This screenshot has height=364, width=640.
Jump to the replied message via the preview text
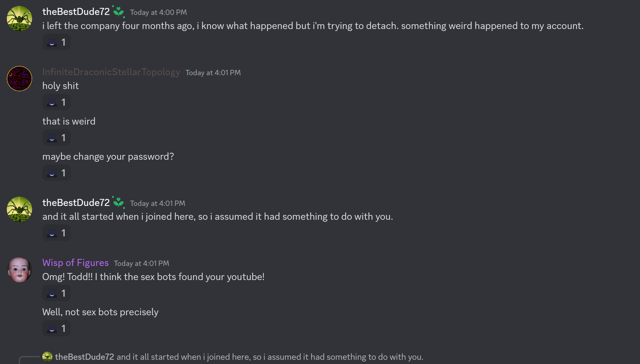tap(270, 357)
